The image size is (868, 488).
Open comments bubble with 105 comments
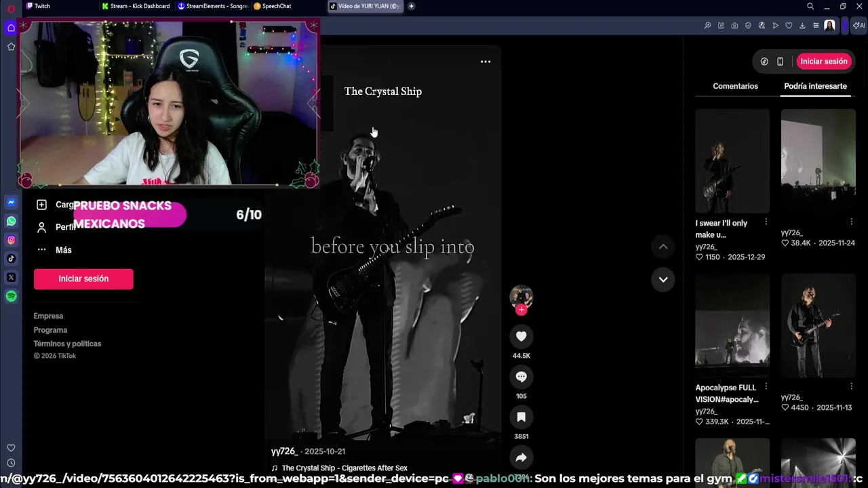(x=521, y=377)
